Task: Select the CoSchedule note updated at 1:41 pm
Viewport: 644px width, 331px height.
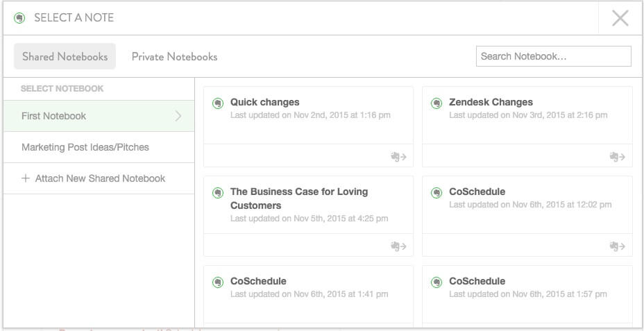Action: tap(308, 296)
